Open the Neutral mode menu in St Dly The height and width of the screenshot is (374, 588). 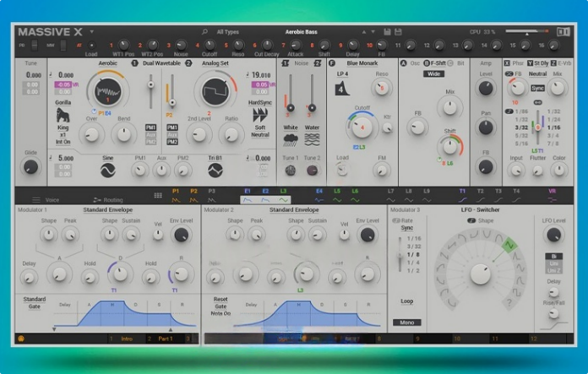point(537,73)
